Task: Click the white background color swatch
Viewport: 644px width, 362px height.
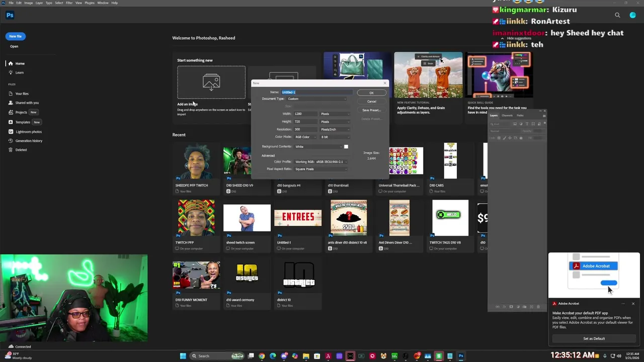Action: click(x=346, y=147)
